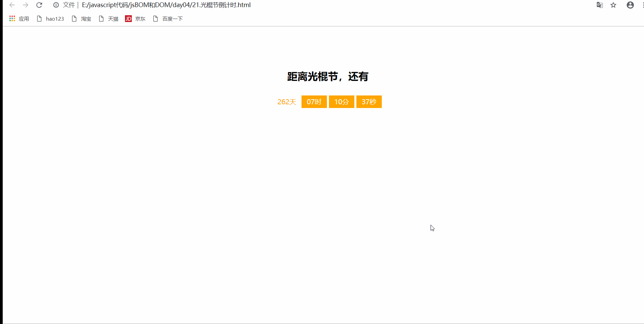Open the 应用 apps grid launcher
This screenshot has width=644, height=324.
[x=19, y=19]
